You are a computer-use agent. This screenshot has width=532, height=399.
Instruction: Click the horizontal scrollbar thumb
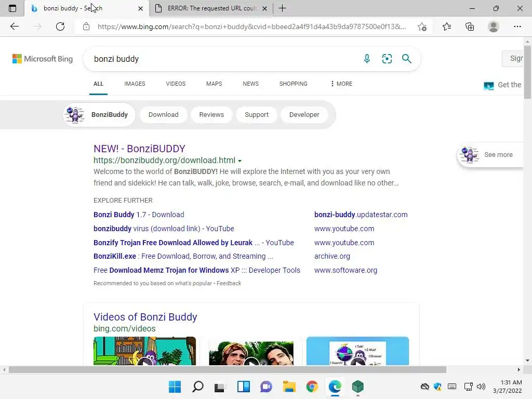click(228, 369)
